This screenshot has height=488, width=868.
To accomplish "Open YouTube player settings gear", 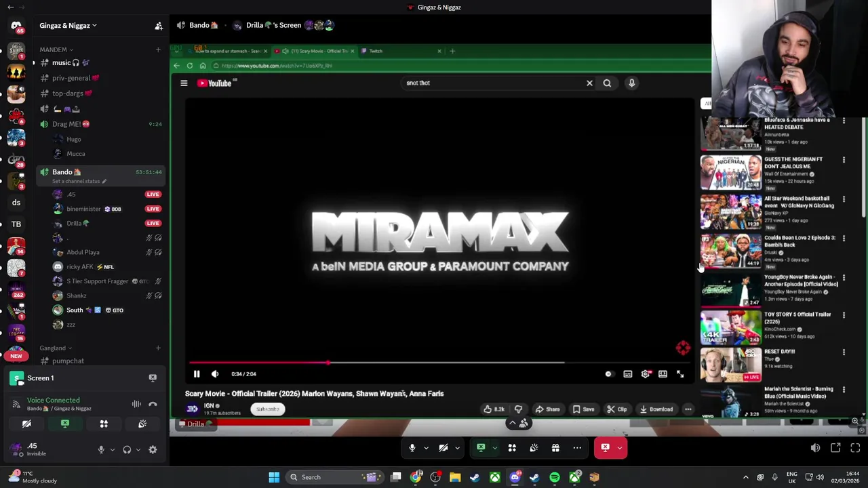I will click(x=646, y=373).
